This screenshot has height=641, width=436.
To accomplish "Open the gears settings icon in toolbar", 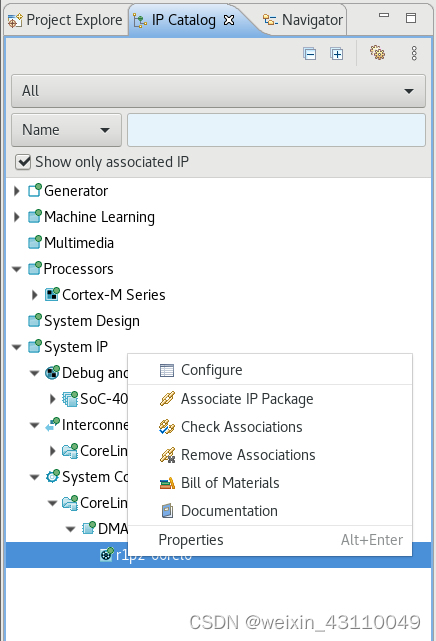I will (377, 53).
